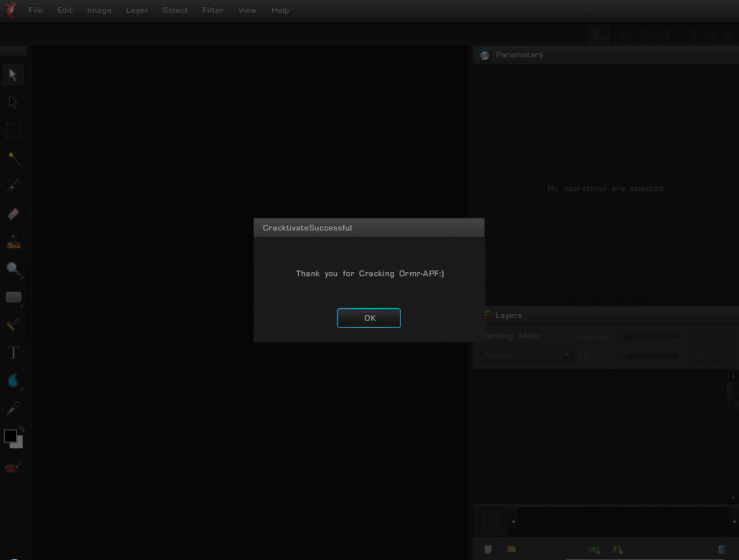
Task: Choose the Blur water drop tool
Action: (13, 380)
